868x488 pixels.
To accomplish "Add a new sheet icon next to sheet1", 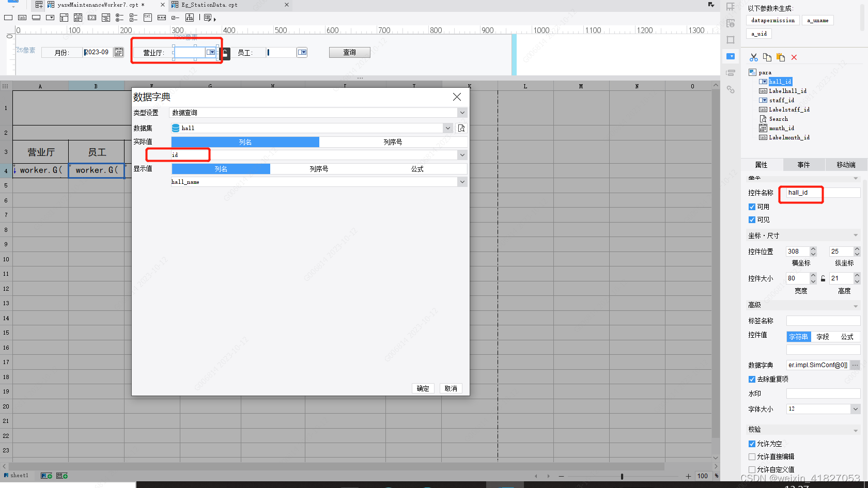I will (x=47, y=476).
